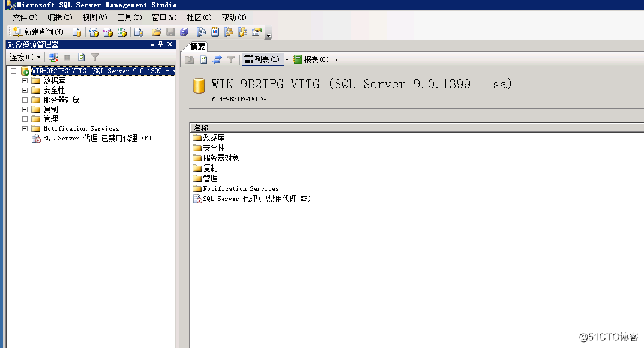Click the Analysis Services MDX Query icon

click(x=94, y=32)
